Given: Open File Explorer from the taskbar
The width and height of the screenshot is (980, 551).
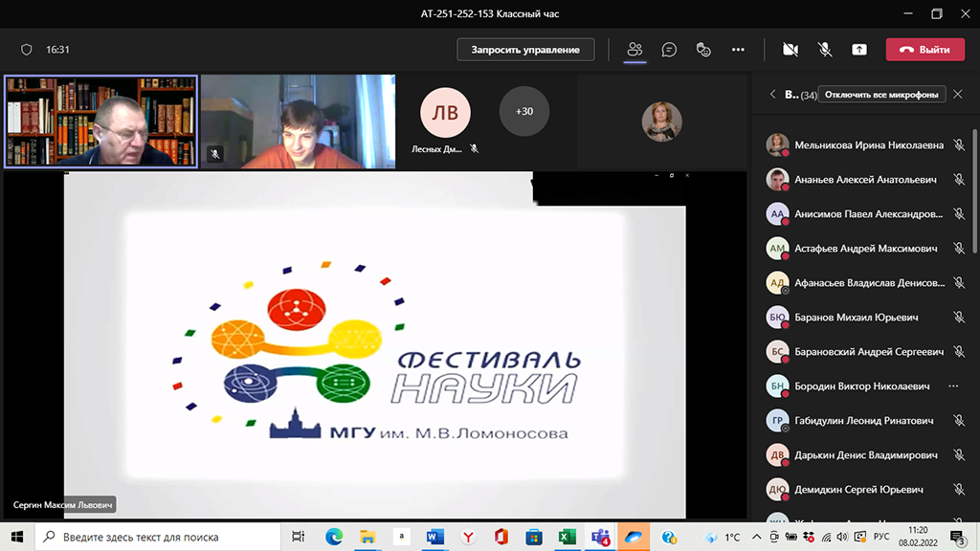Looking at the screenshot, I should coord(367,537).
